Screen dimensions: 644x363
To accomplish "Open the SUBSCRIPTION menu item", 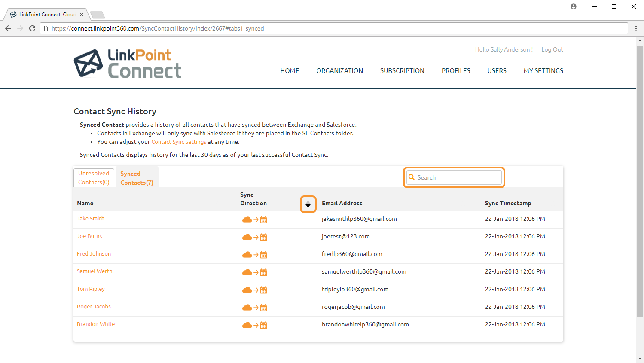I will [402, 71].
